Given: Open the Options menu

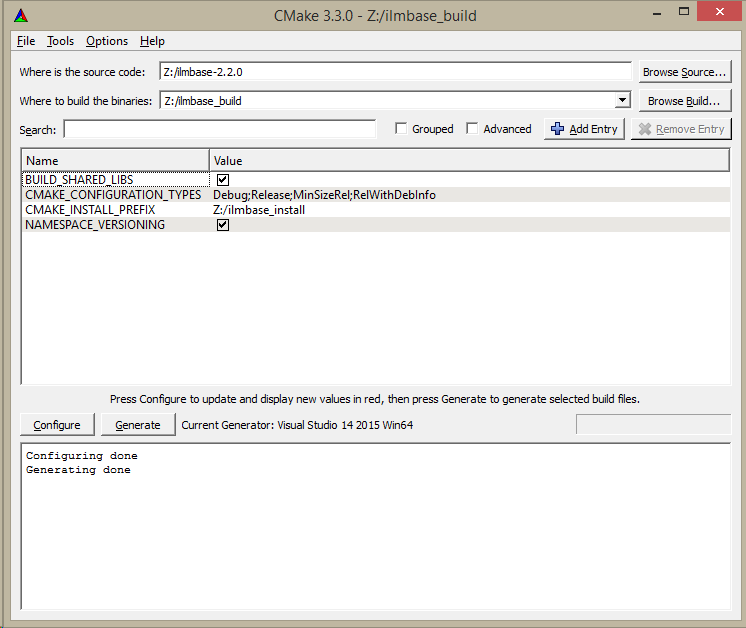Looking at the screenshot, I should [x=107, y=41].
